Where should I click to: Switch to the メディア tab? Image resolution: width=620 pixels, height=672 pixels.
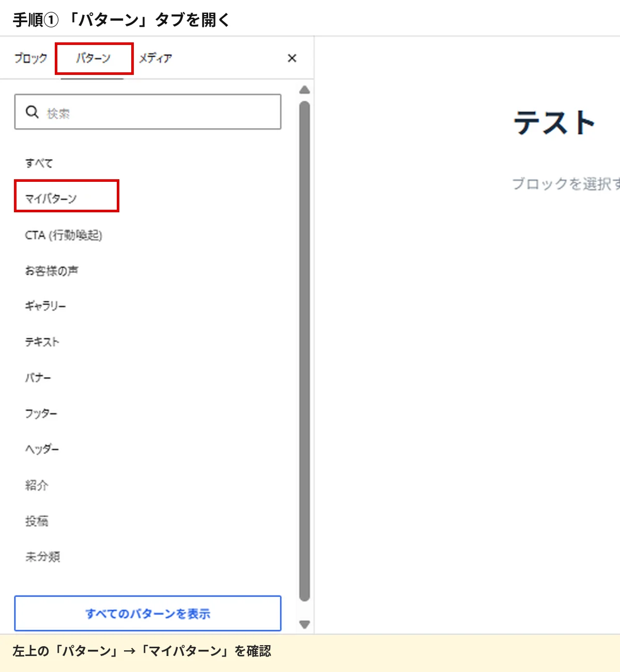point(155,58)
